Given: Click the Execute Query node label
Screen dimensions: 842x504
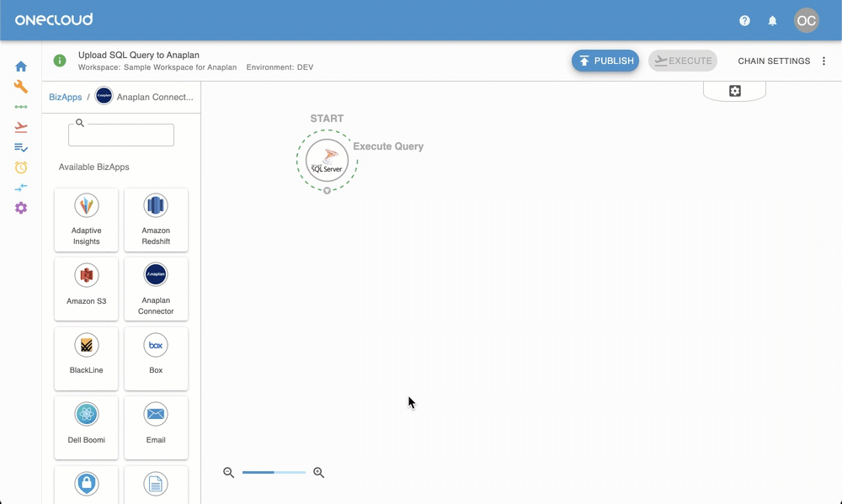Looking at the screenshot, I should [388, 146].
